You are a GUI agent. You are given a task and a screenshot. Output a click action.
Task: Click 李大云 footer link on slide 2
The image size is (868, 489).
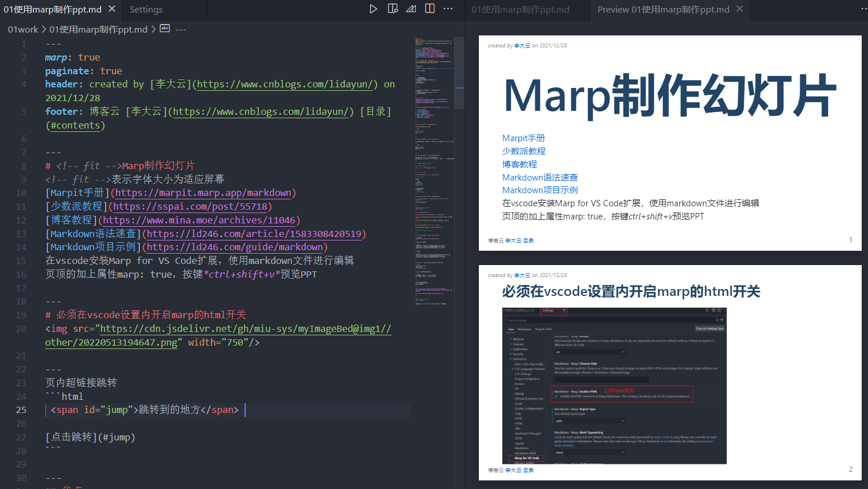click(x=513, y=470)
